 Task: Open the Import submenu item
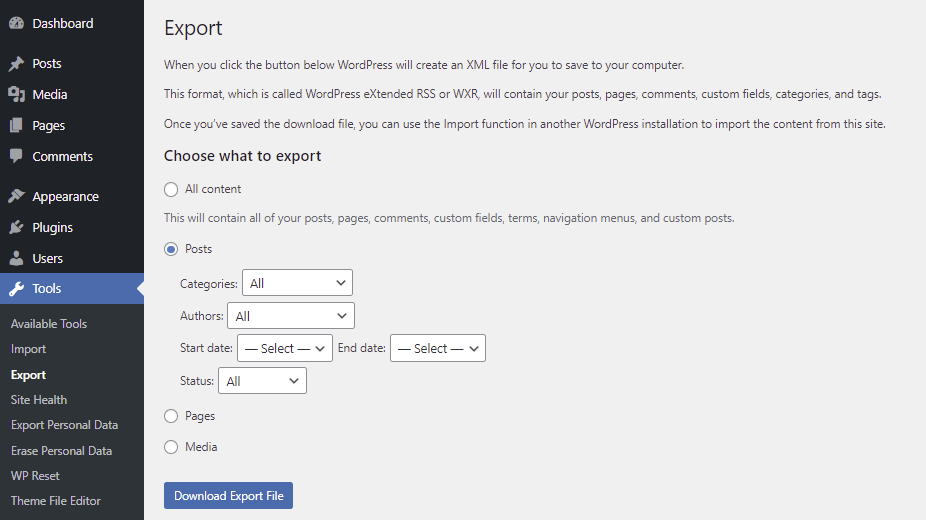29,349
